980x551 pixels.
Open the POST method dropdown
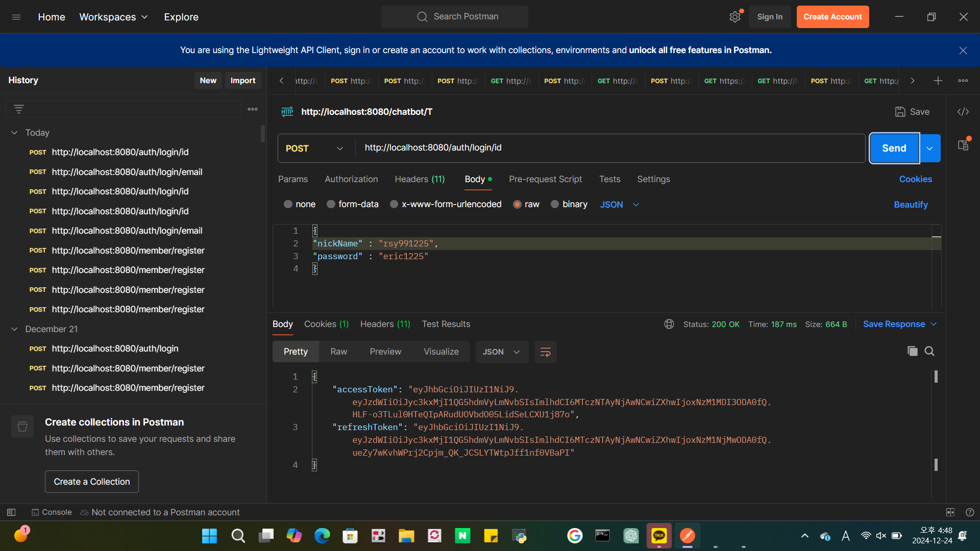(314, 148)
